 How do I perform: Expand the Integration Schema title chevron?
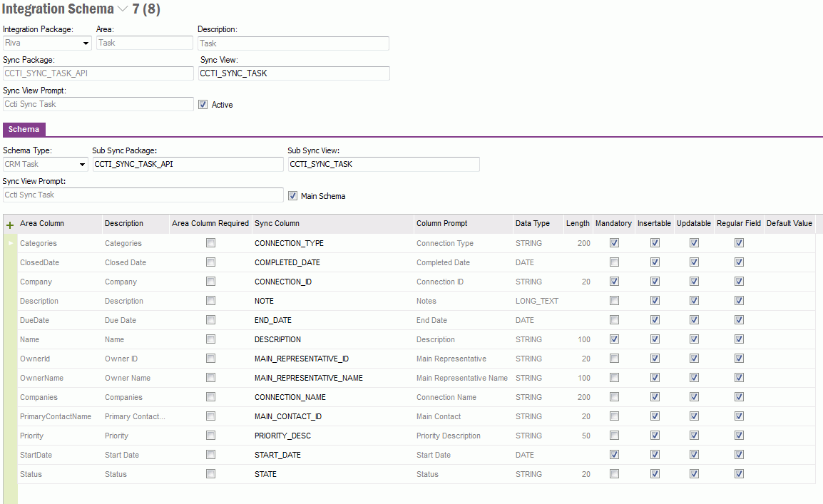pos(123,9)
